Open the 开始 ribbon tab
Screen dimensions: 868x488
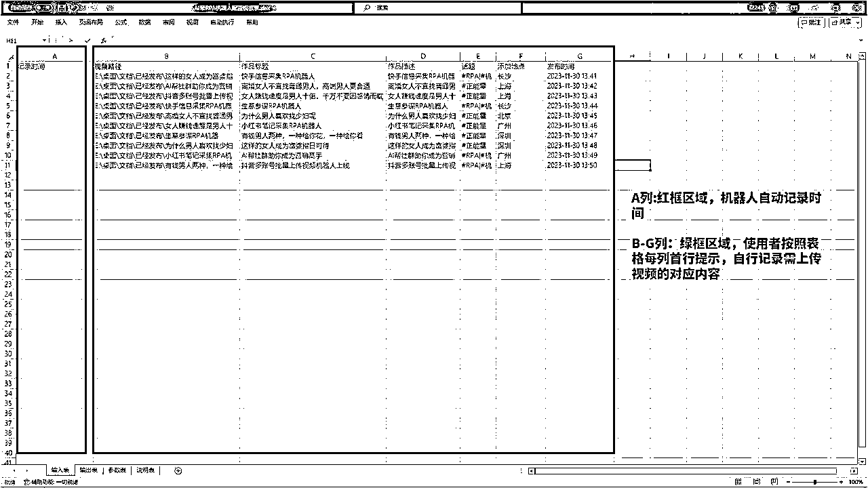click(x=37, y=22)
